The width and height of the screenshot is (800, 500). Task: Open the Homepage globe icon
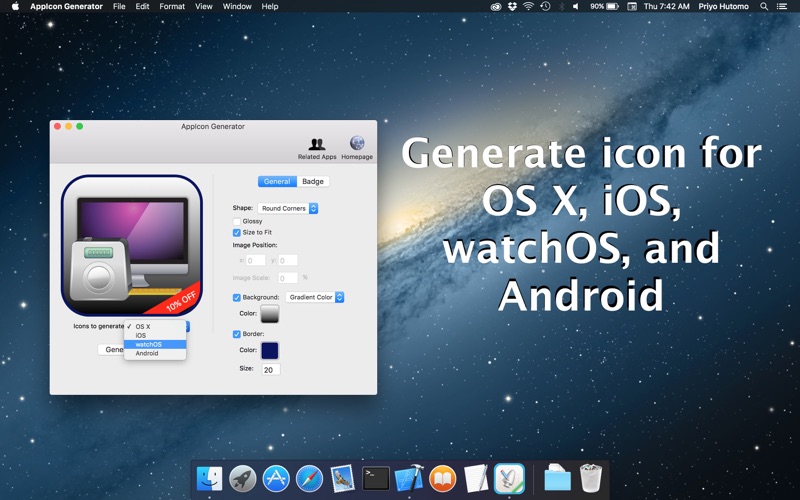(357, 143)
